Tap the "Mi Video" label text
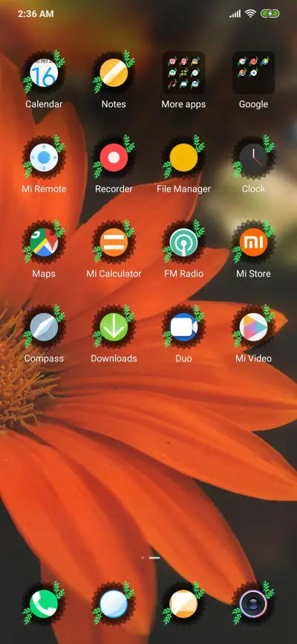The image size is (297, 644). pyautogui.click(x=253, y=358)
